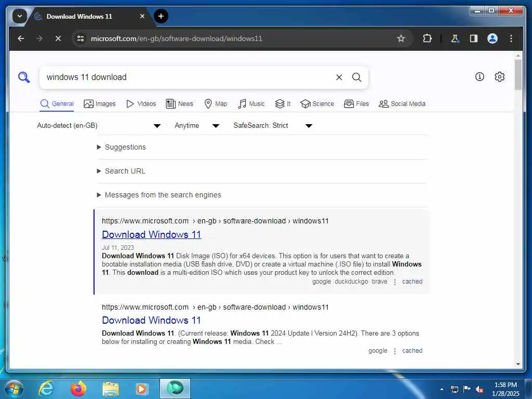Open three-dot options on second result
The width and height of the screenshot is (532, 399).
click(x=395, y=351)
